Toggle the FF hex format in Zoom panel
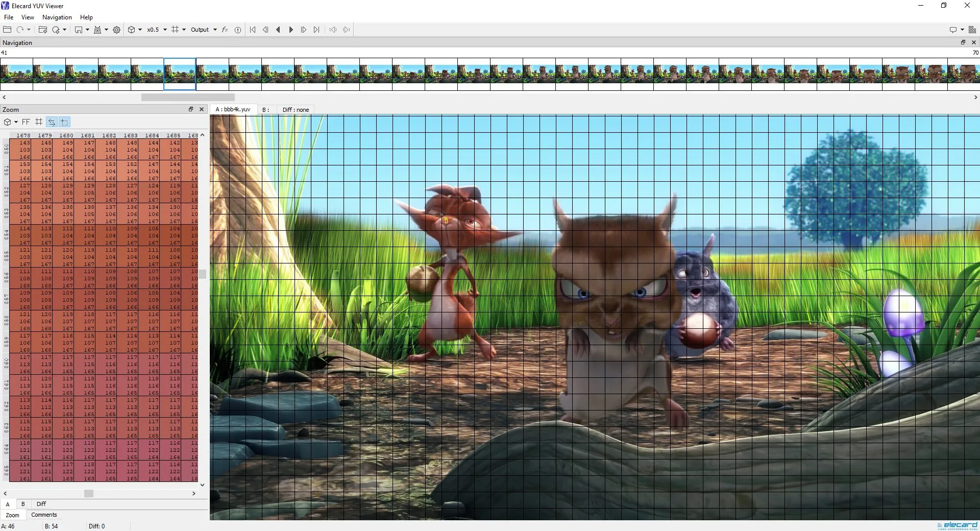 [x=26, y=122]
